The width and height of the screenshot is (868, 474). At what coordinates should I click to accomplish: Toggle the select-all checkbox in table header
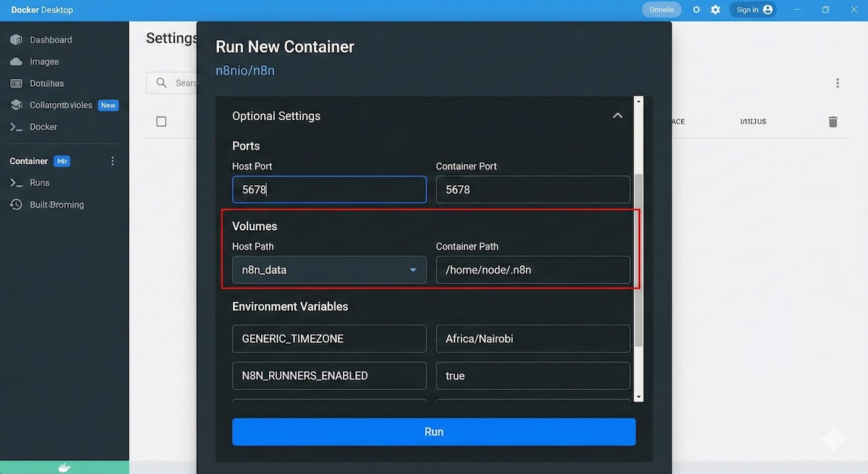(161, 122)
